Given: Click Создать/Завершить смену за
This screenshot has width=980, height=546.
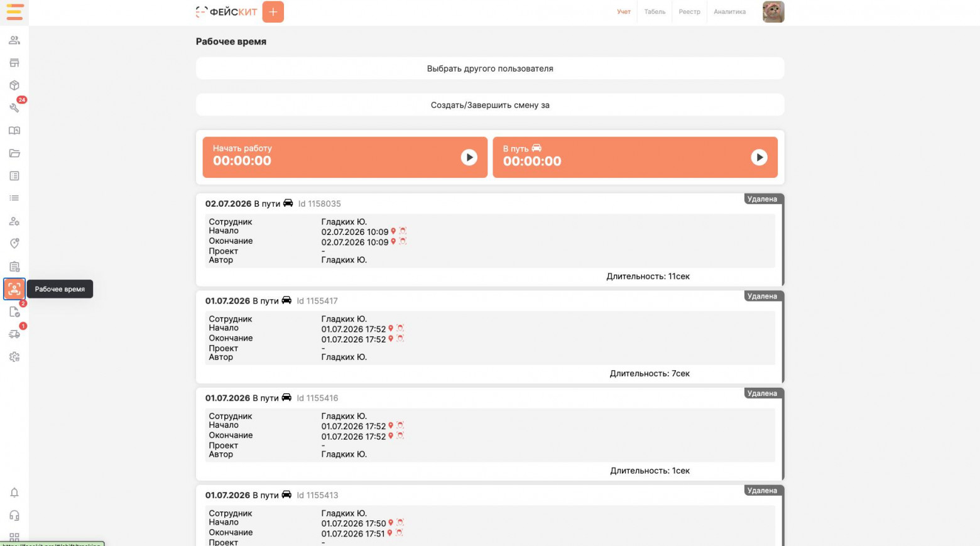Looking at the screenshot, I should tap(490, 105).
